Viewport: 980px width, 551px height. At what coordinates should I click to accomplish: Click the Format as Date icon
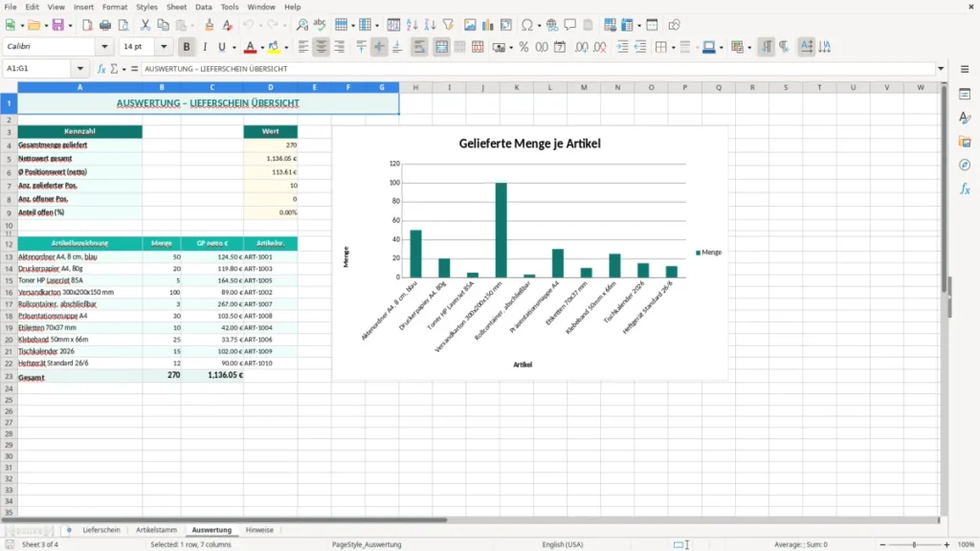tap(560, 47)
